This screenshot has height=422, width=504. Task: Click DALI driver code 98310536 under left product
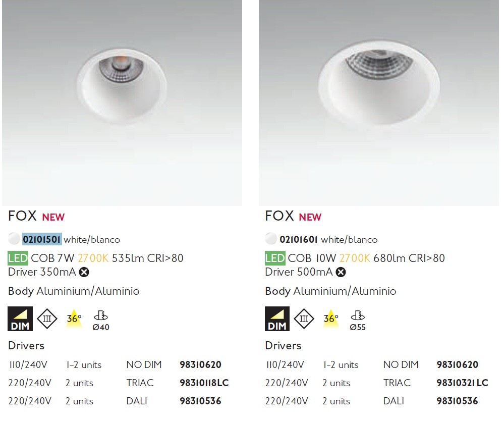point(200,401)
